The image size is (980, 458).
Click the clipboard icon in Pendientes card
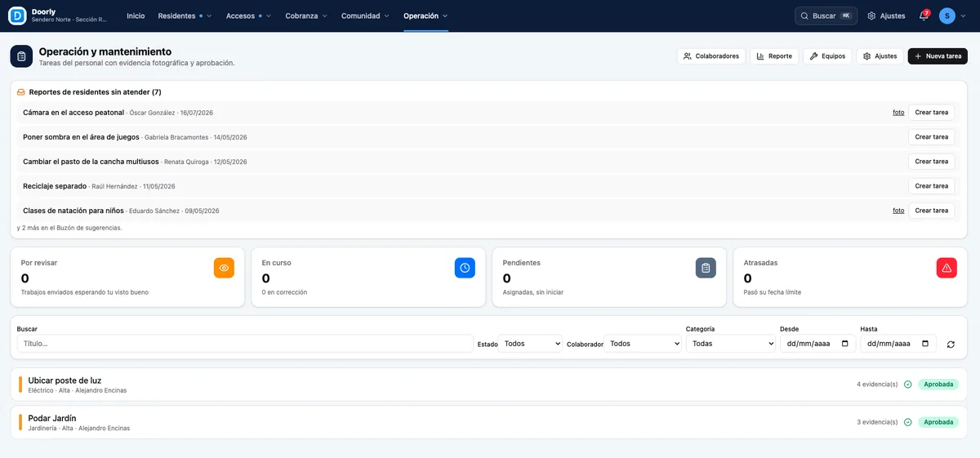point(706,268)
